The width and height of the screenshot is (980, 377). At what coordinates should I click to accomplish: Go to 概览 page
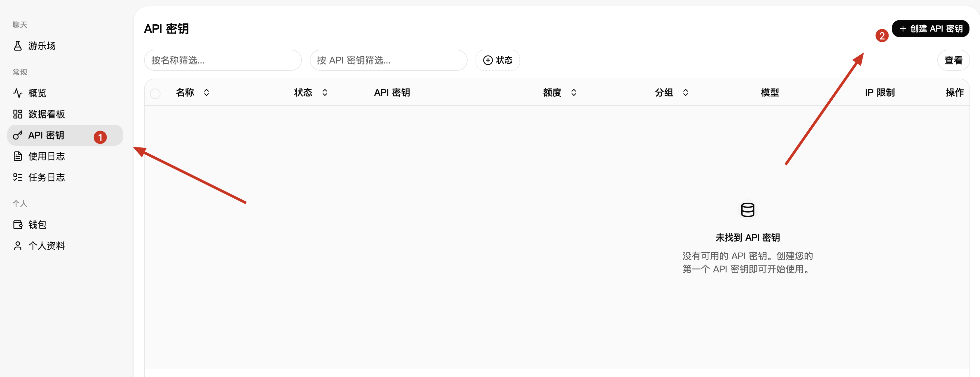click(65, 93)
